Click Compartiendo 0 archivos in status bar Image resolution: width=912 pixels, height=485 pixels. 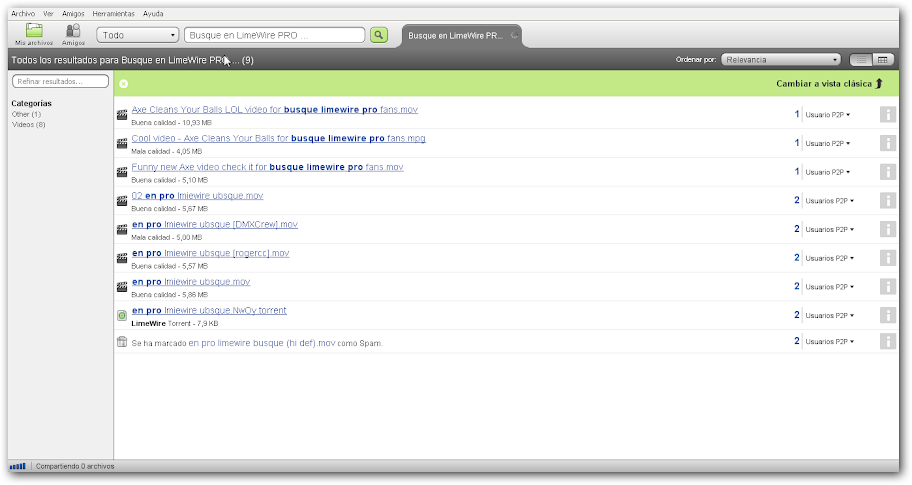tap(75, 466)
